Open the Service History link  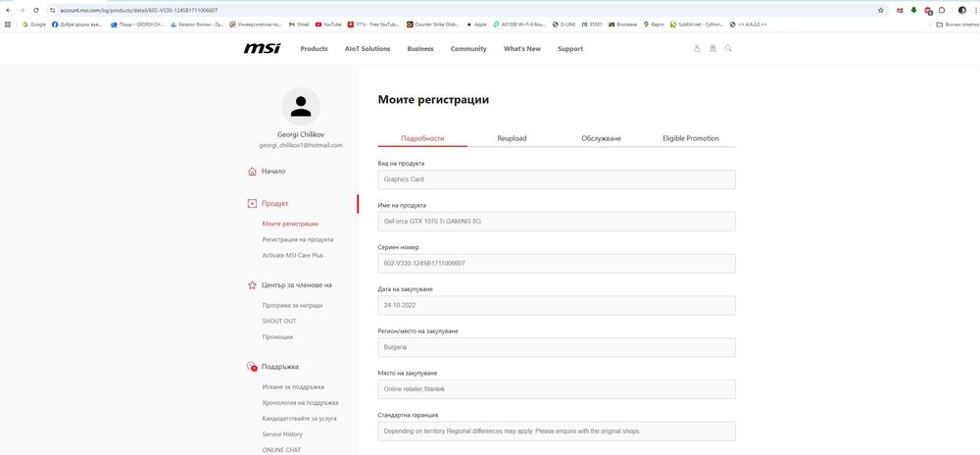pyautogui.click(x=282, y=434)
